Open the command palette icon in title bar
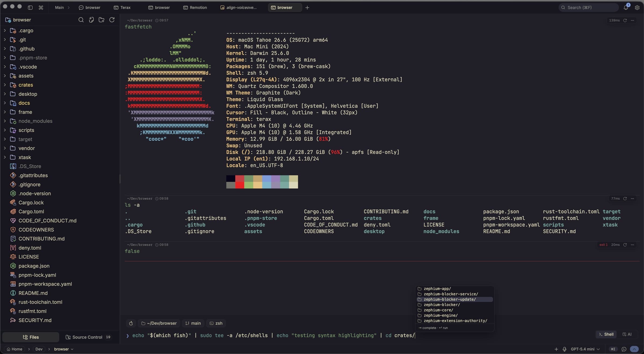The width and height of the screenshot is (644, 354). tap(41, 8)
